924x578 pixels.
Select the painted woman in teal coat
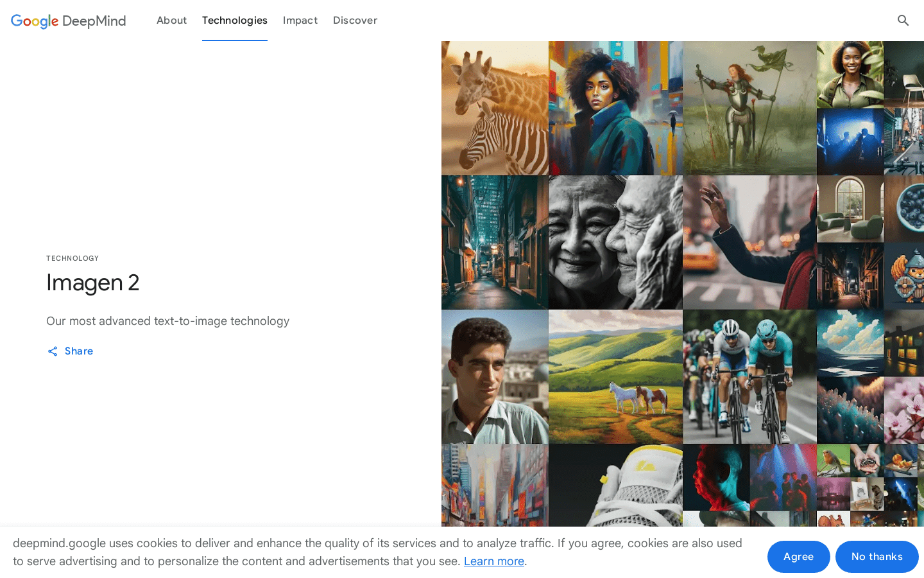[x=615, y=108]
